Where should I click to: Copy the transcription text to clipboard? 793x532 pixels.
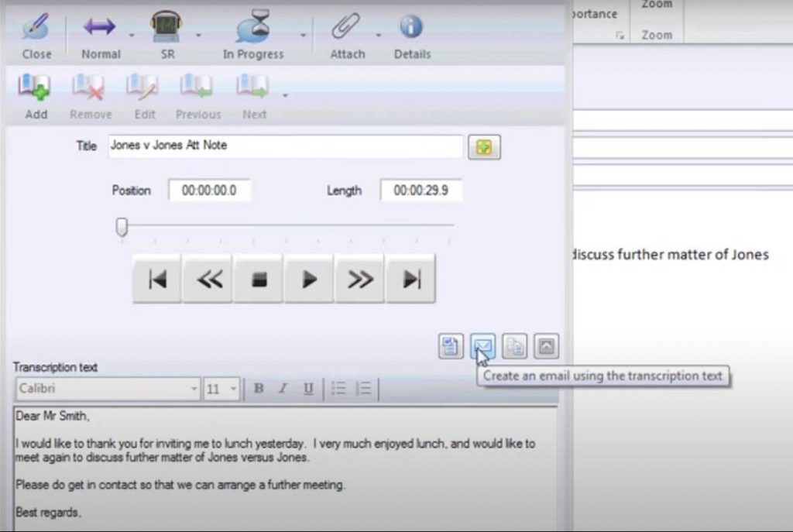click(x=513, y=346)
